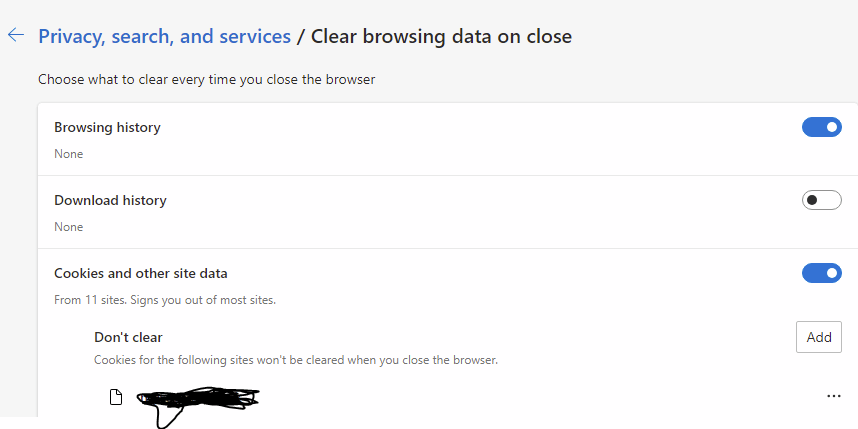Screen dimensions: 858x429
Task: Enable the Download history toggle
Action: point(821,200)
